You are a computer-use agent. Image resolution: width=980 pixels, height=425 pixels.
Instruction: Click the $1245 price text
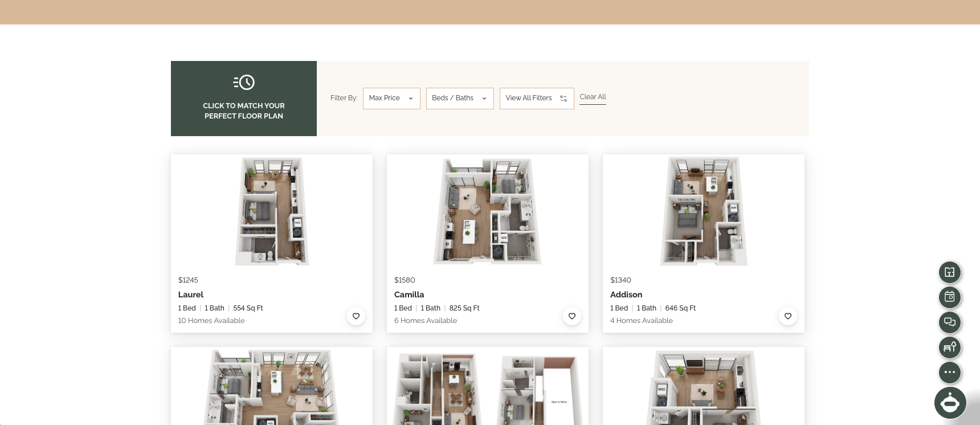pos(188,280)
